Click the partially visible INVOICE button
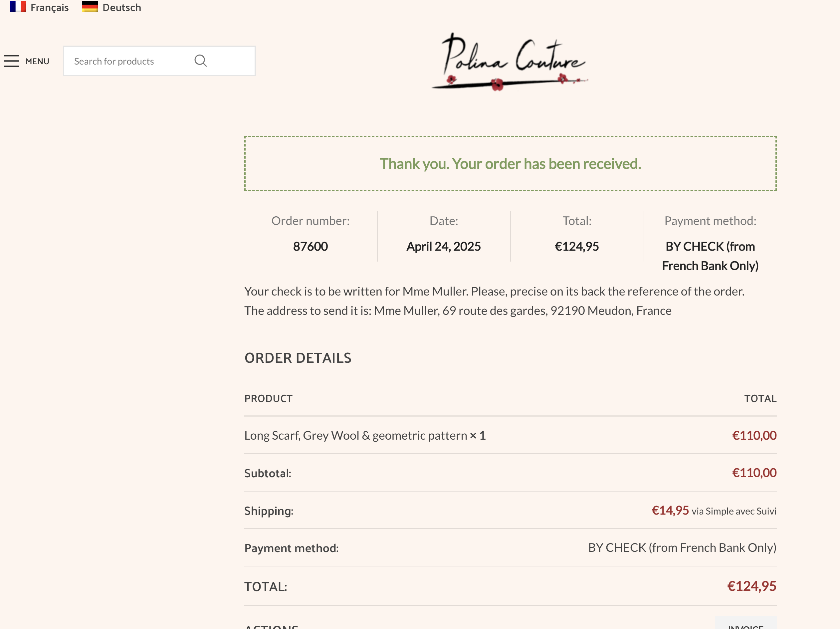840x629 pixels. 745,623
